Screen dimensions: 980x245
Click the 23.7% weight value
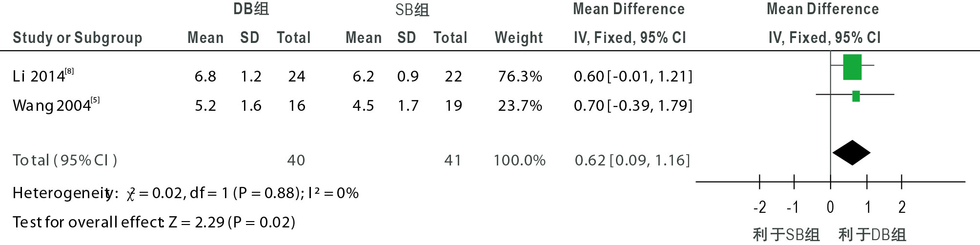(520, 105)
